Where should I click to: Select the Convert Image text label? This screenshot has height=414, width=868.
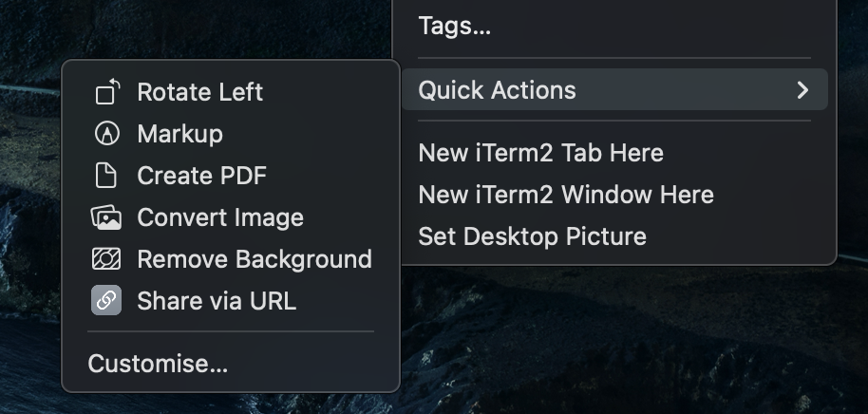point(220,217)
